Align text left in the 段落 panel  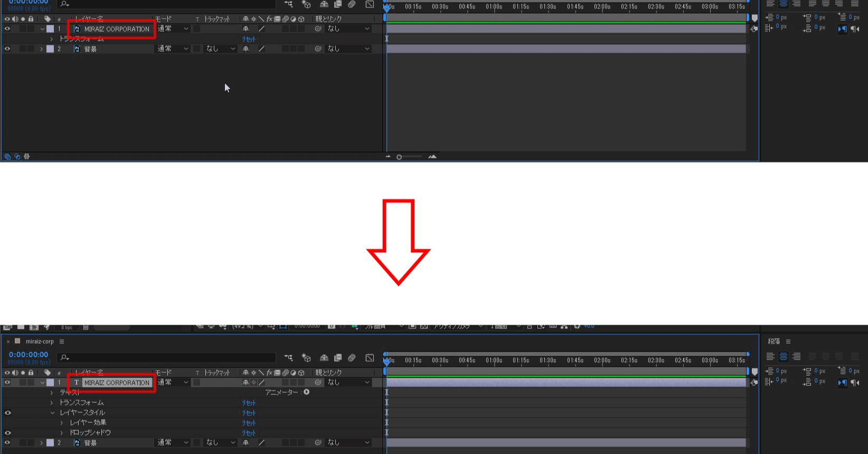click(770, 357)
